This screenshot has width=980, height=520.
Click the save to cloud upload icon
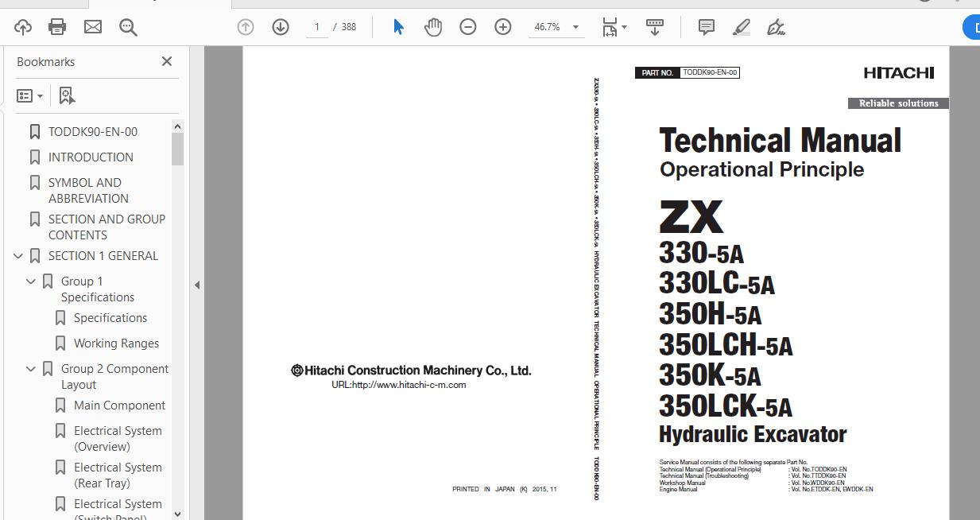tap(23, 27)
